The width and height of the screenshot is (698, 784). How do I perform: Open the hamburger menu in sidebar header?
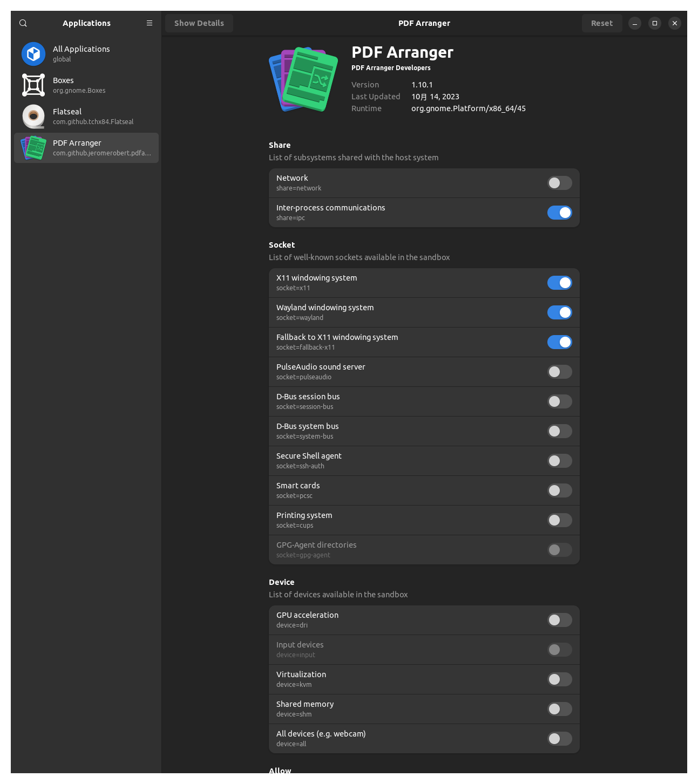point(150,23)
